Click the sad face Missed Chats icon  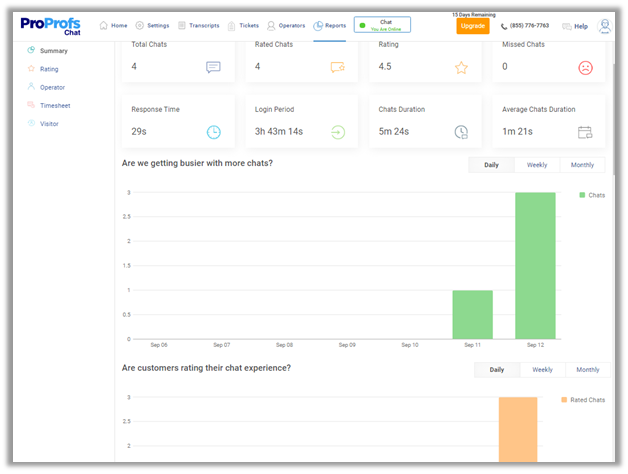pyautogui.click(x=585, y=67)
